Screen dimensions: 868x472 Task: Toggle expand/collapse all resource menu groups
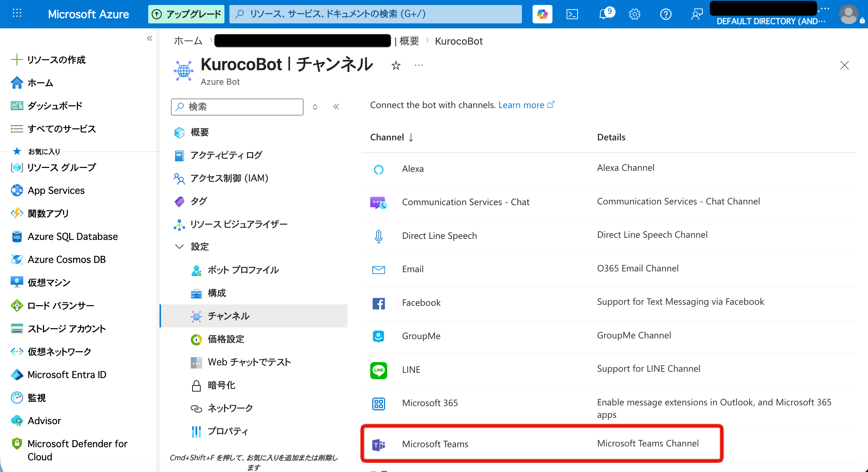(315, 107)
